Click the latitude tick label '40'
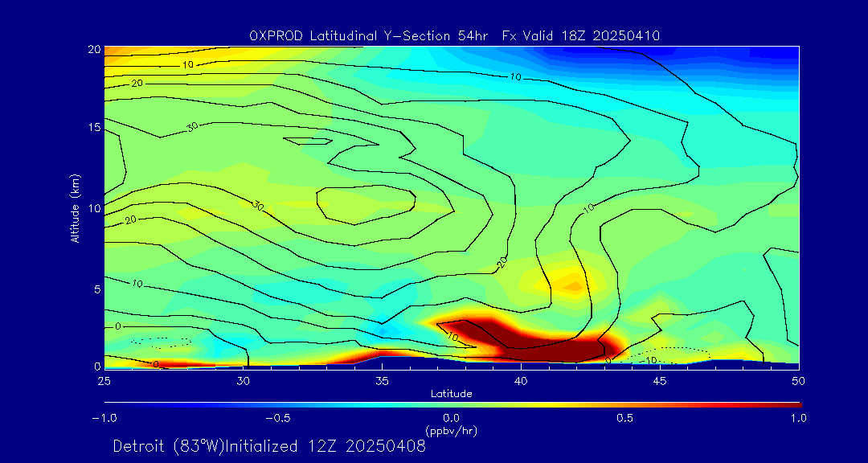 pos(521,381)
